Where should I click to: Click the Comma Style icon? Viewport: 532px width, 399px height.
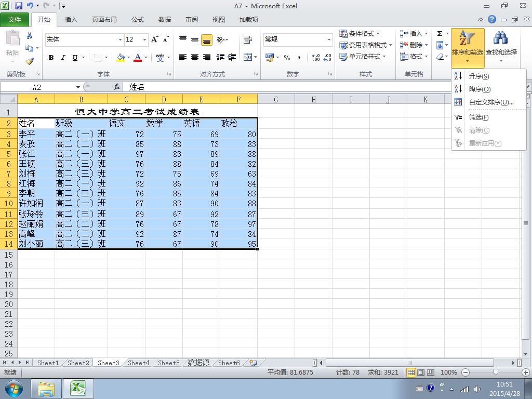(299, 57)
